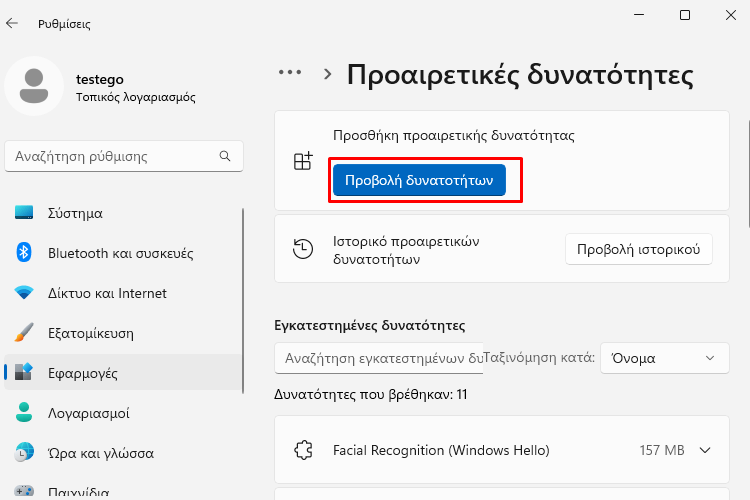Open the Σύστημα monitor icon
The height and width of the screenshot is (500, 750).
24,212
